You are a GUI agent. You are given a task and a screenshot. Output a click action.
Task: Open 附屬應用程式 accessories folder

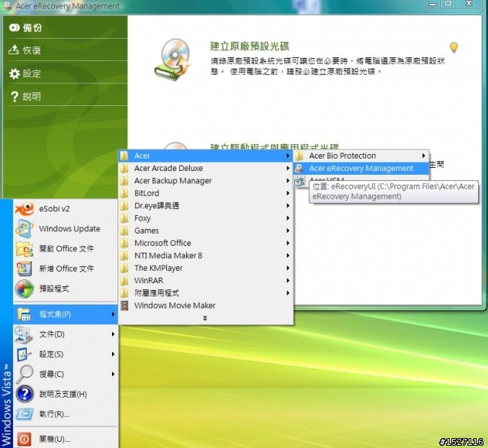click(x=205, y=293)
